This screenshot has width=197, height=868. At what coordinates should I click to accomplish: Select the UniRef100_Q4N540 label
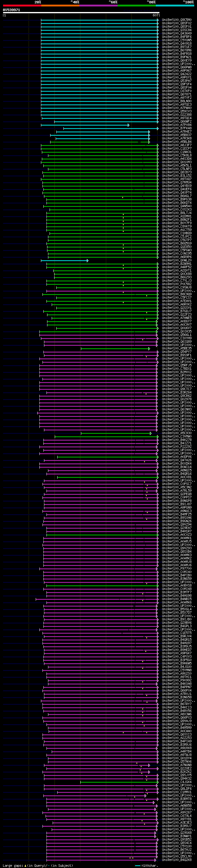click(x=177, y=206)
